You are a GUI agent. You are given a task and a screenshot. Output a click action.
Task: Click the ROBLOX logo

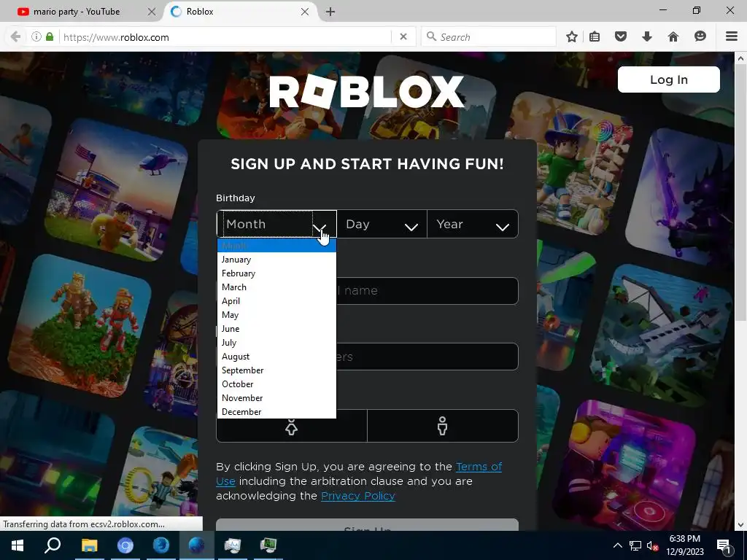pos(367,91)
